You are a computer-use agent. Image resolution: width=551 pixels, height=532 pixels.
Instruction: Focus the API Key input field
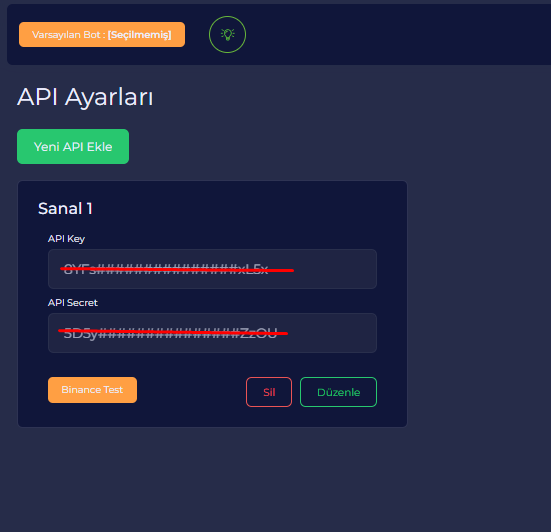[212, 269]
